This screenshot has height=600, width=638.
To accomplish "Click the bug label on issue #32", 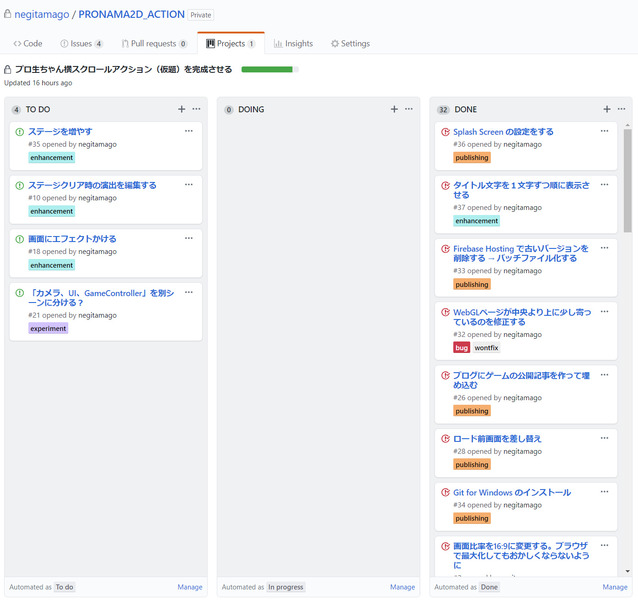I will 461,348.
